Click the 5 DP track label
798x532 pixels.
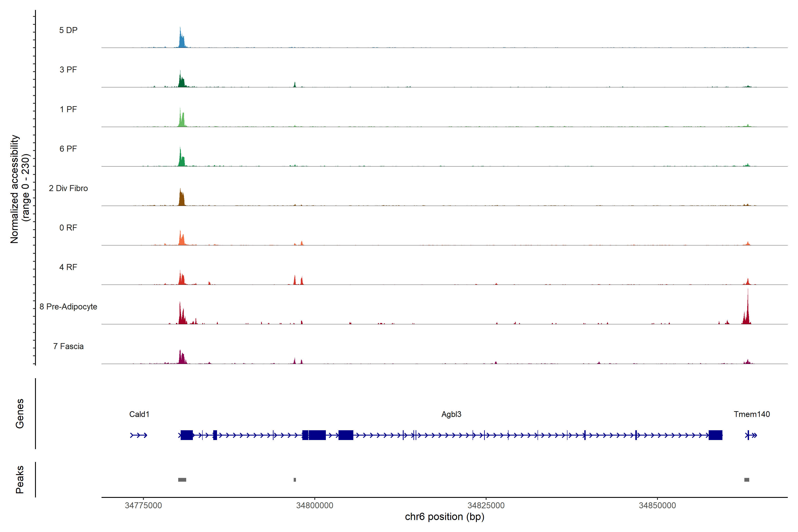pos(68,30)
